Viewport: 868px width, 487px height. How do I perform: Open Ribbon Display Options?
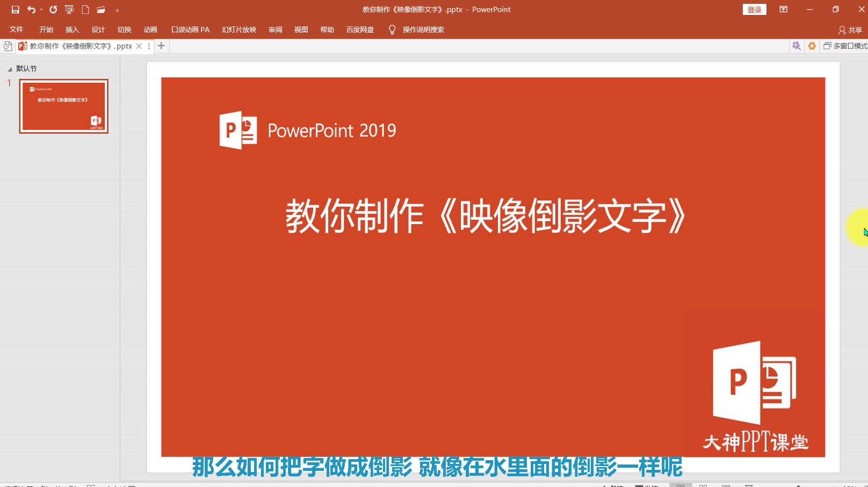pyautogui.click(x=784, y=10)
